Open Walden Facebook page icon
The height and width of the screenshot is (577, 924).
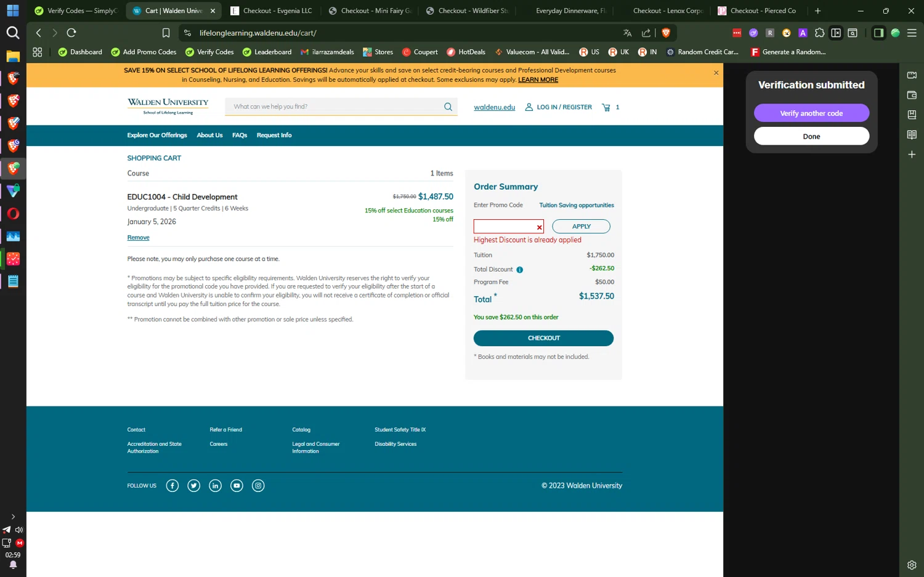(172, 486)
